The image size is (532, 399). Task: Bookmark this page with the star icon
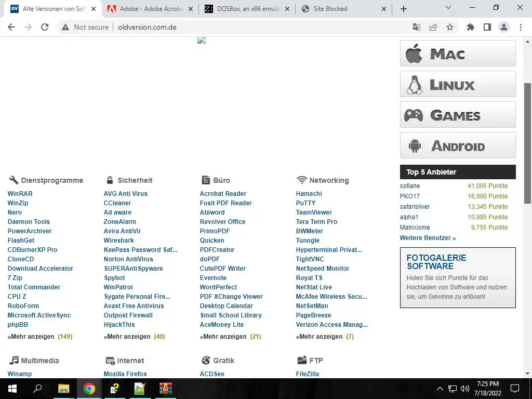450,27
